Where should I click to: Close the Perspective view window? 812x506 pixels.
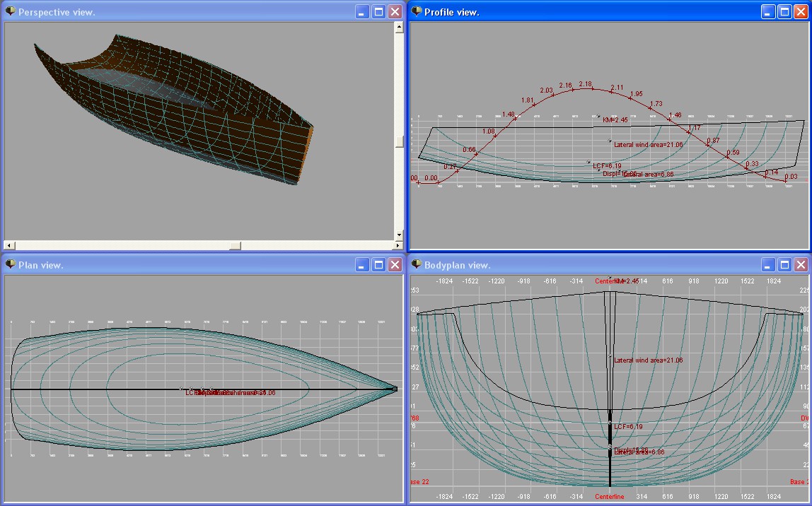click(395, 11)
